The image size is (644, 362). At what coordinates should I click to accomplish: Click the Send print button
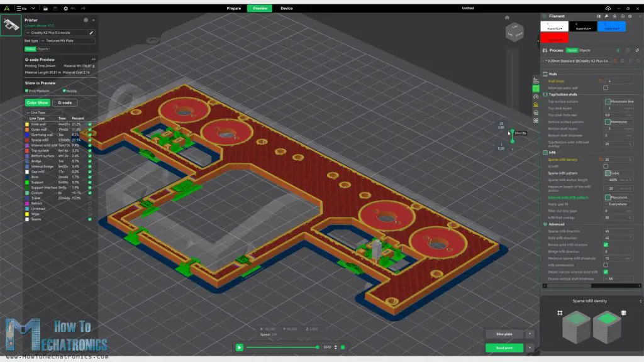point(505,347)
